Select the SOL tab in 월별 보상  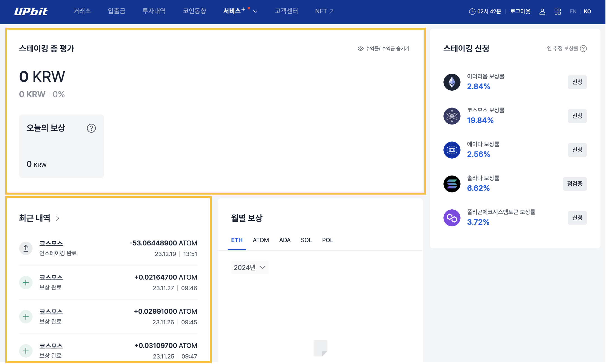point(306,240)
